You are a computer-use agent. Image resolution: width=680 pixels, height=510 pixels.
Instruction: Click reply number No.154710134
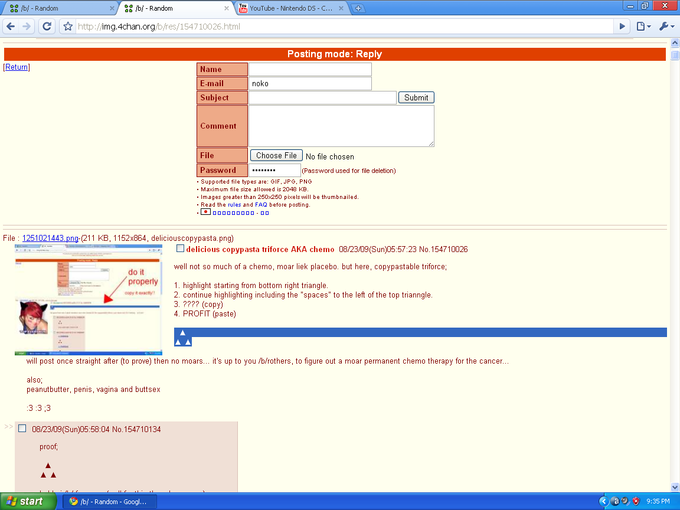tap(136, 429)
